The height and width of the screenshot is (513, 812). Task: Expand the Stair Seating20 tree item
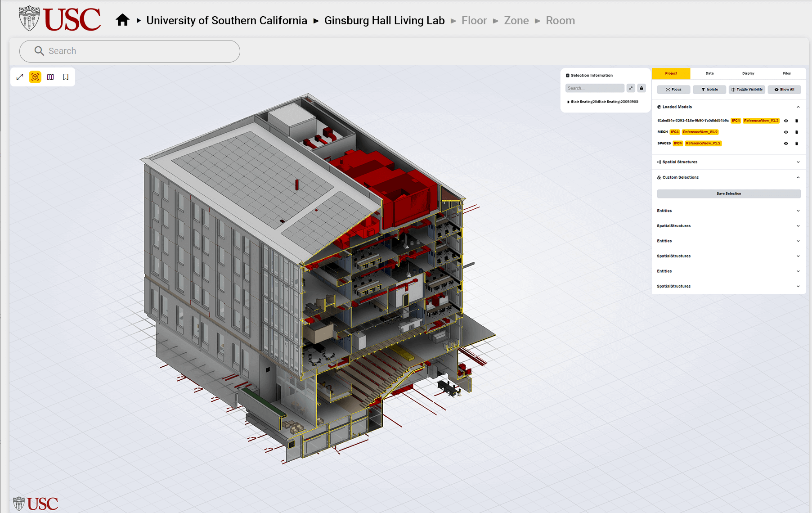point(568,102)
